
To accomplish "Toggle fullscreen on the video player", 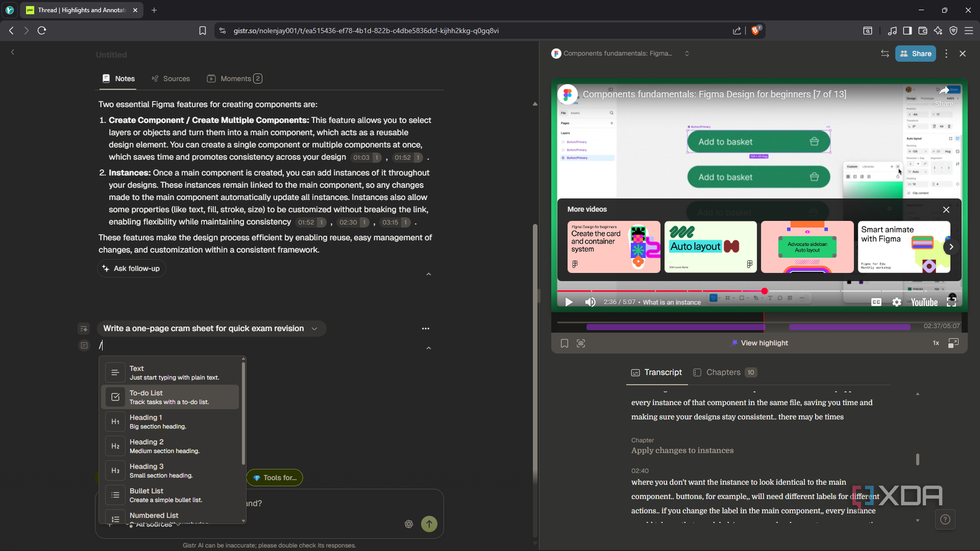I will 951,302.
